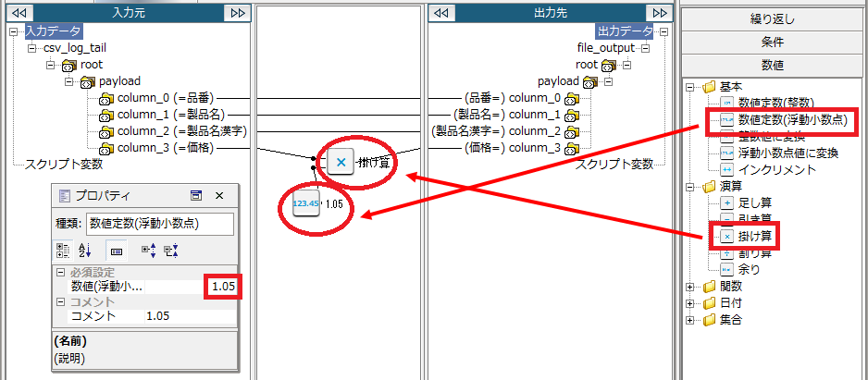The image size is (868, 380).
Task: Click the right double-arrow button in 入力元 header
Action: (237, 12)
